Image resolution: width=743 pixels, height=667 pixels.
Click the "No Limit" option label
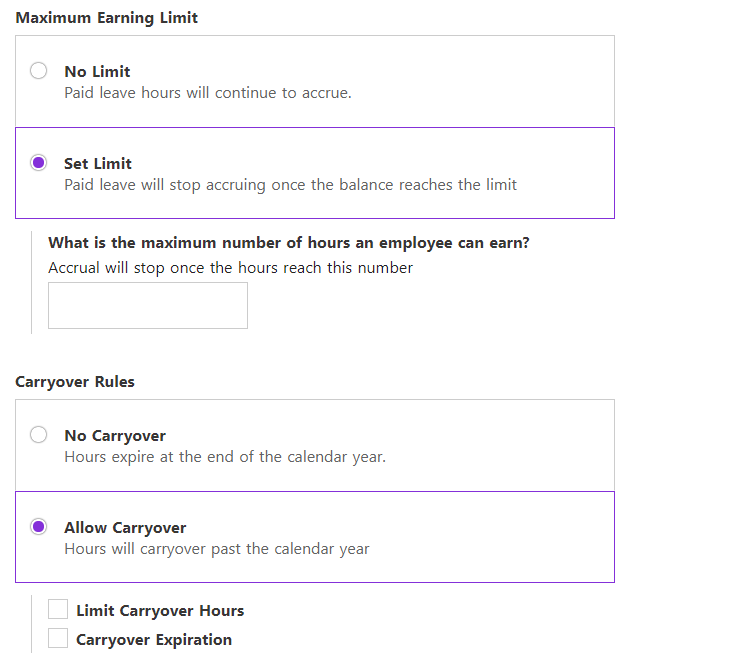97,72
